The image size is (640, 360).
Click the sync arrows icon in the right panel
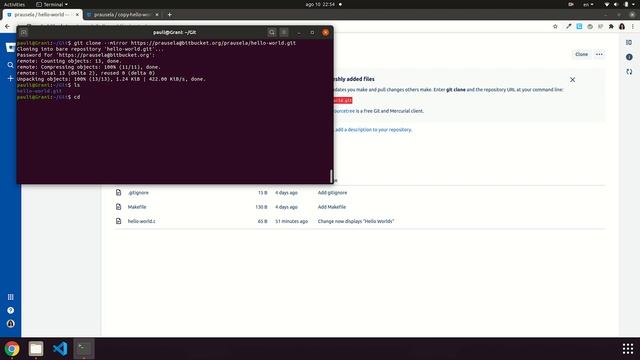[x=629, y=72]
